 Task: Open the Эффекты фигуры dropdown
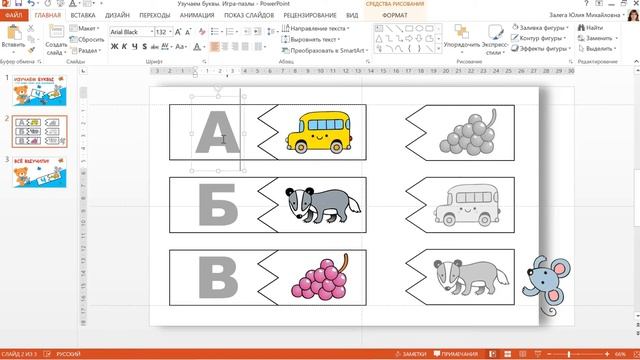[540, 49]
